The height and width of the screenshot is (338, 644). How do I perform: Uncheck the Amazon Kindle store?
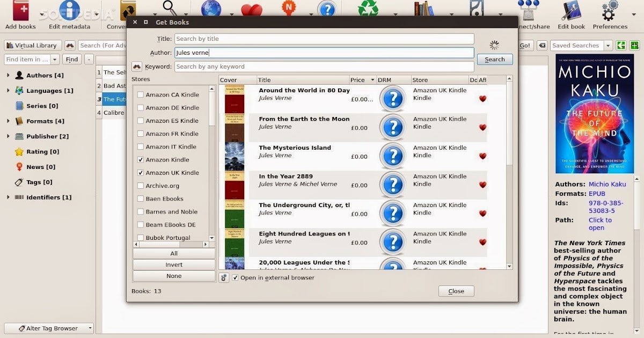141,160
